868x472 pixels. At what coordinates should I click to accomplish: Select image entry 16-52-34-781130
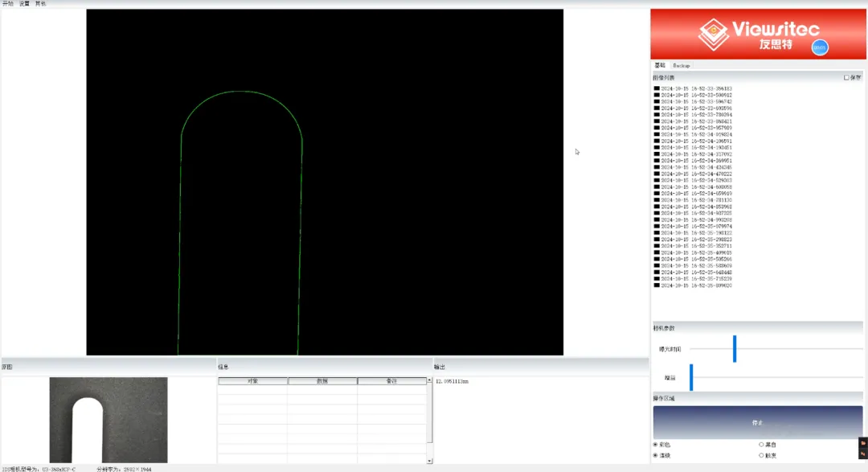pos(696,200)
